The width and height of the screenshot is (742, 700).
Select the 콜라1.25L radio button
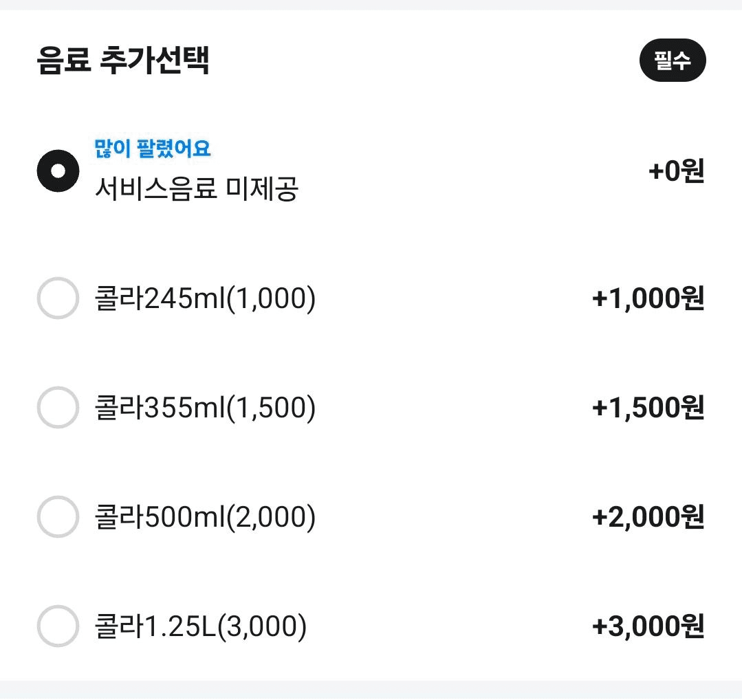(x=58, y=626)
